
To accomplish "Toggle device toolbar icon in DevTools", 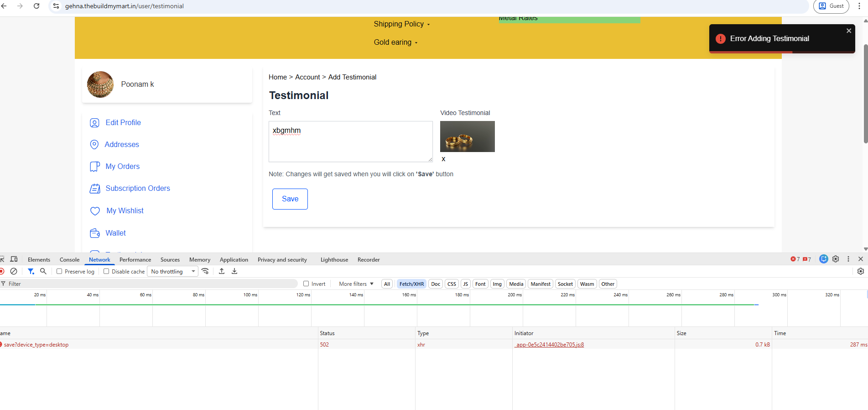I will [x=14, y=259].
